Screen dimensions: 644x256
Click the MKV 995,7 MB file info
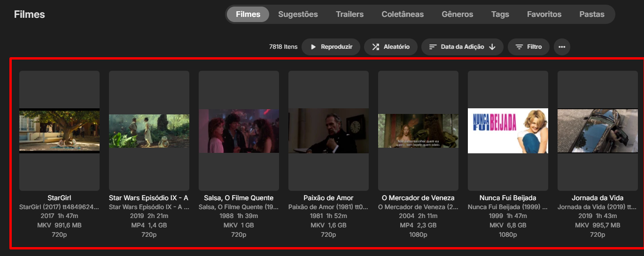coord(597,226)
